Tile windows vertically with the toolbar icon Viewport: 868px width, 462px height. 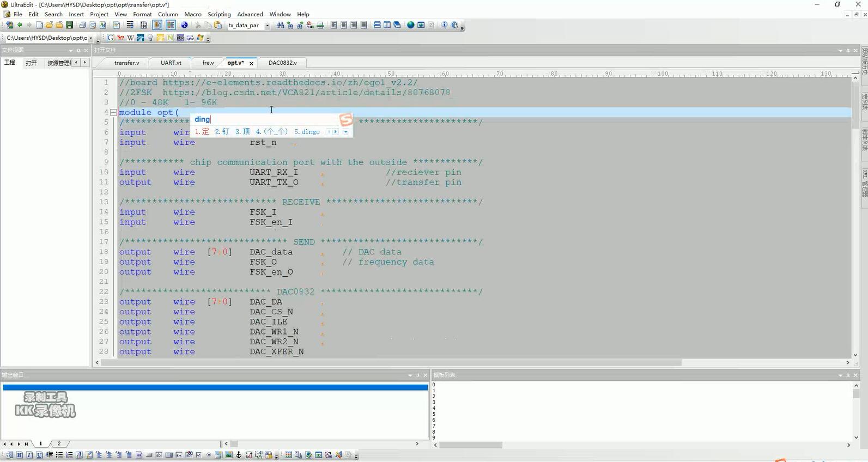(387, 25)
